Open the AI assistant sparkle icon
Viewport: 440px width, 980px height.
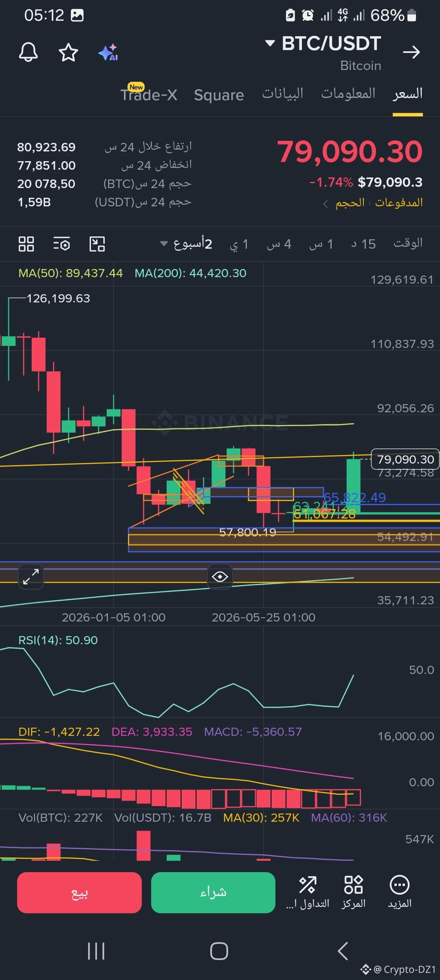[x=108, y=52]
